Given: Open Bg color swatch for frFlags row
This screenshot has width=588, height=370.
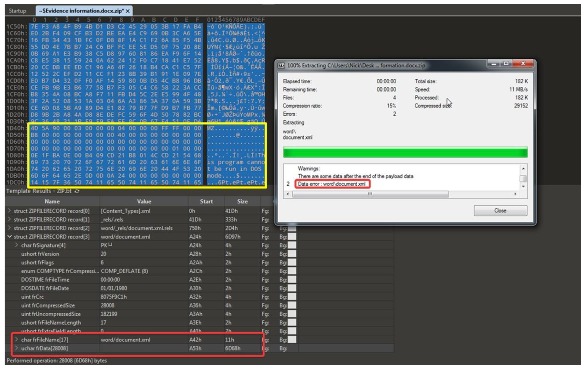Looking at the screenshot, I should click(x=292, y=262).
